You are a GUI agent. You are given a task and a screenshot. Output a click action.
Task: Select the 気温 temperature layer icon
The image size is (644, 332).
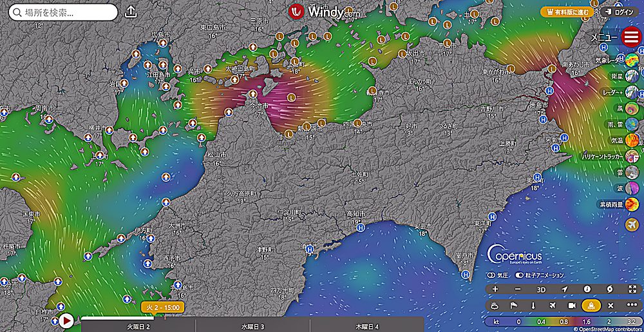click(632, 140)
